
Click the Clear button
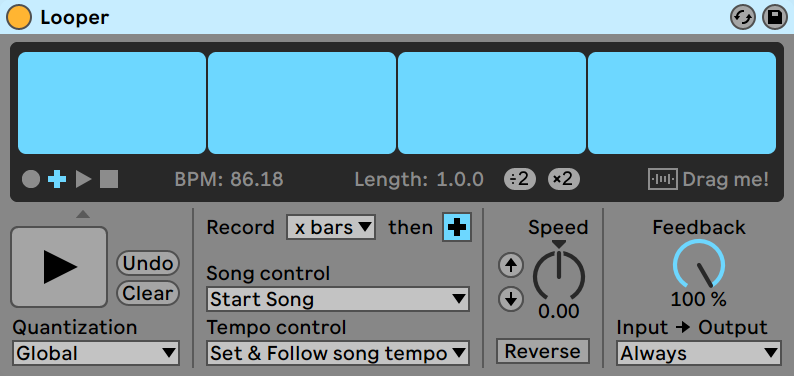(148, 293)
